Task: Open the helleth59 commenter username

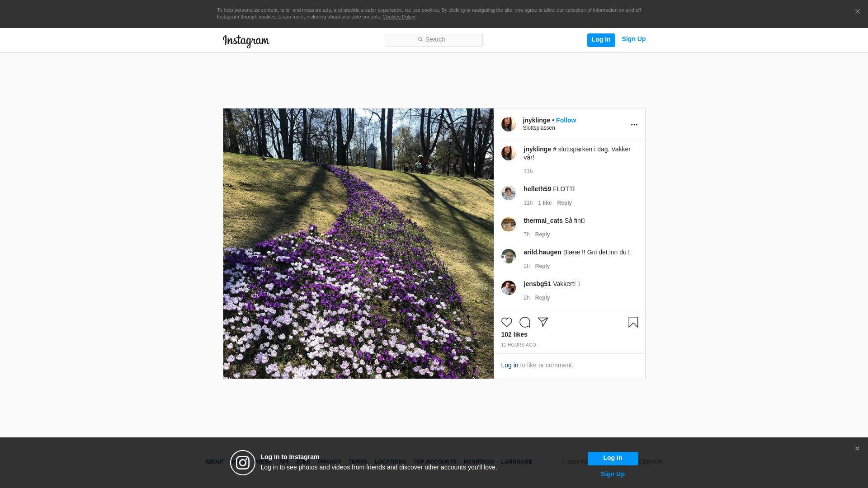Action: click(x=537, y=189)
